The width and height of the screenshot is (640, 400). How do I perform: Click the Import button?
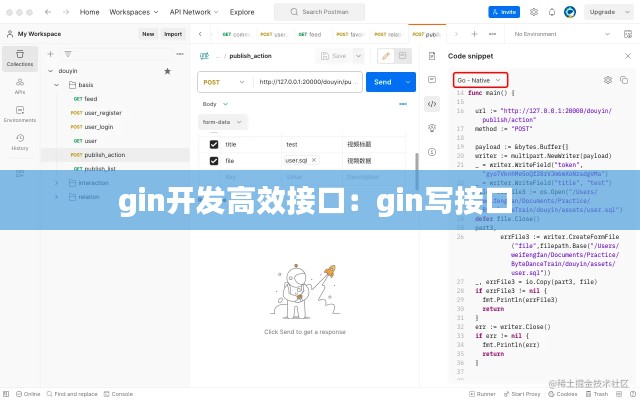coord(173,33)
